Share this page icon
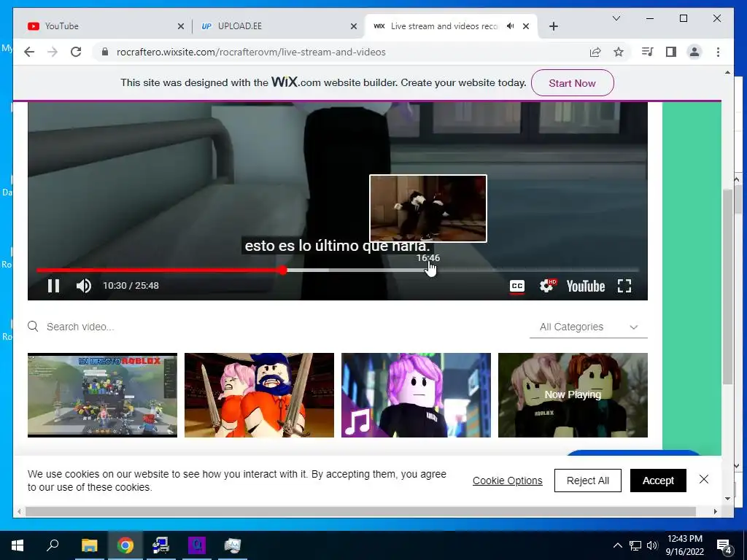 coord(595,52)
